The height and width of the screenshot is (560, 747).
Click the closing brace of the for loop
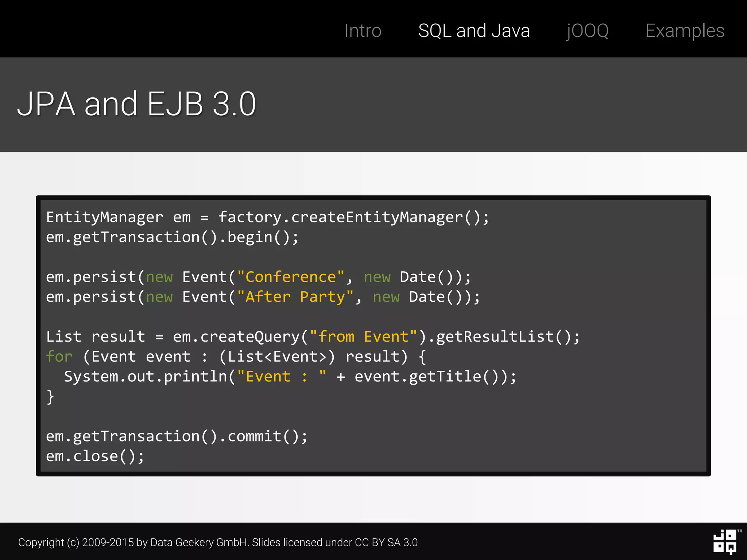pos(50,397)
